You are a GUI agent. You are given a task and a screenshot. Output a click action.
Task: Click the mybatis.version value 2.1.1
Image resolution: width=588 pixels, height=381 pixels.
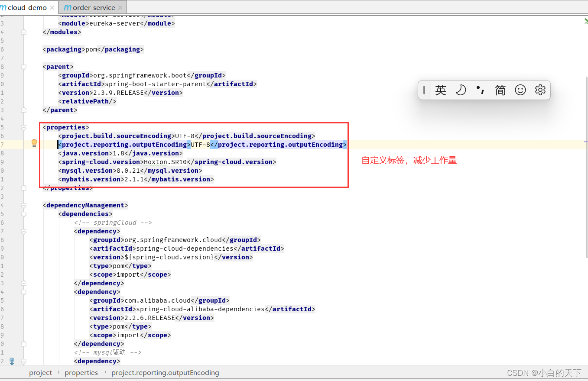point(134,179)
